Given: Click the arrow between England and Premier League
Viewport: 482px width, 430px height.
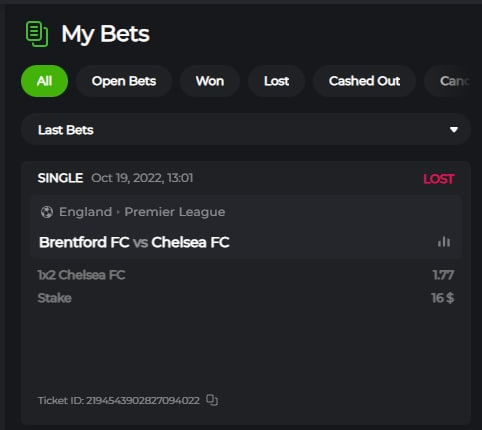Looking at the screenshot, I should coord(118,212).
